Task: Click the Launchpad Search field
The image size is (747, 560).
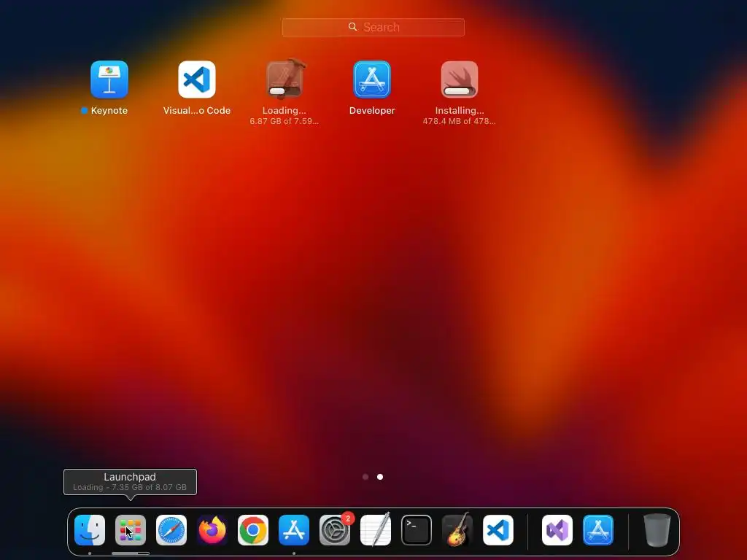Action: coord(373,27)
